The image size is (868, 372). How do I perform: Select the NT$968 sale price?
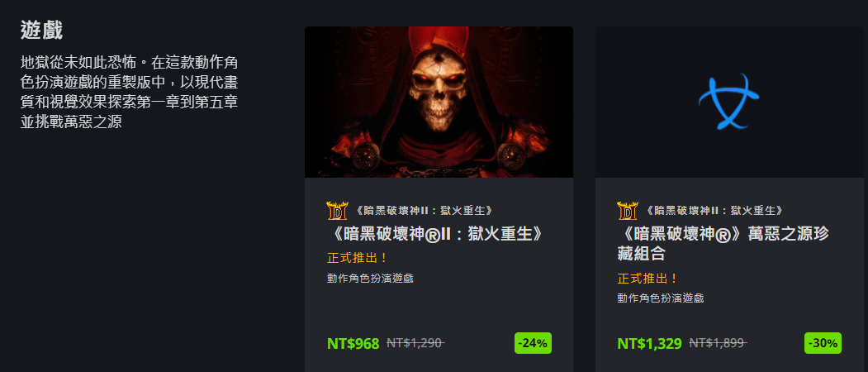(353, 344)
